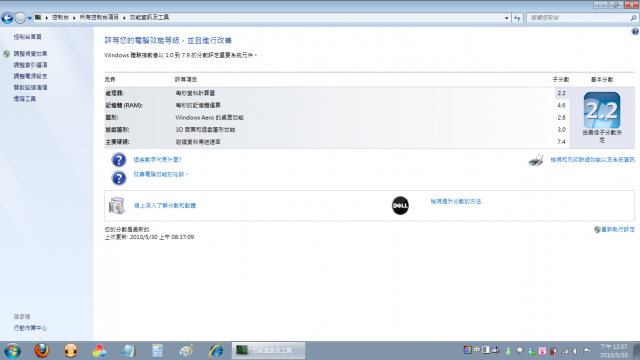Open the 檢視提升分數的方法 link
This screenshot has width=640, height=360.
[456, 202]
